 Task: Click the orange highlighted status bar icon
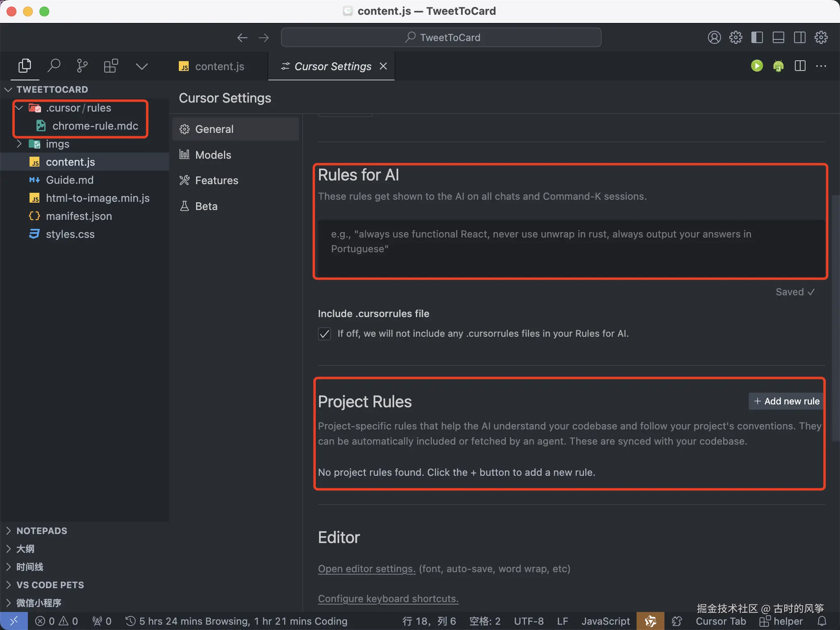pyautogui.click(x=651, y=621)
